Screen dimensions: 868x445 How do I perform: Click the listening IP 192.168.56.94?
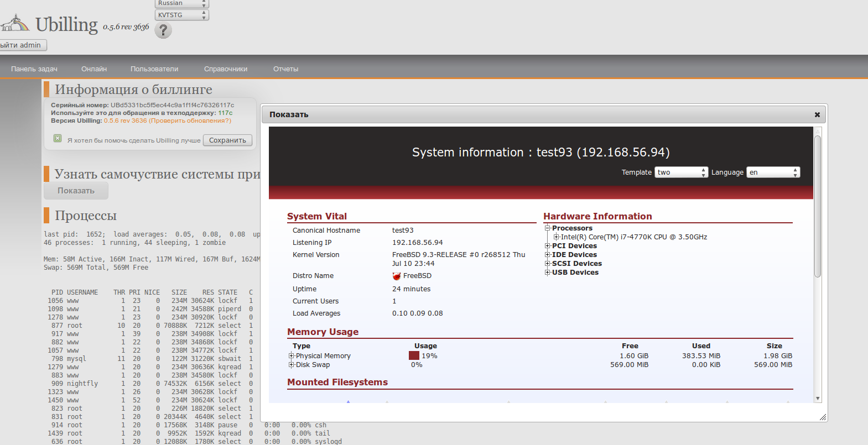pyautogui.click(x=418, y=243)
